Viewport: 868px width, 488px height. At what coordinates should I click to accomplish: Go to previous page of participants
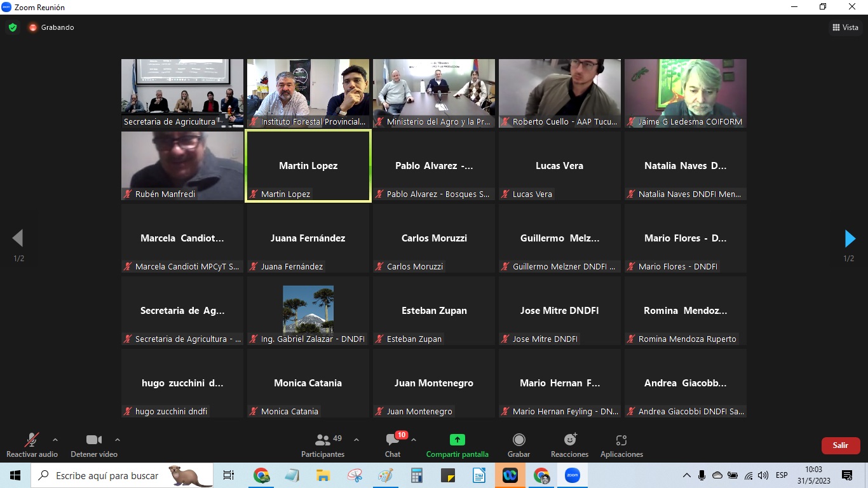[18, 239]
